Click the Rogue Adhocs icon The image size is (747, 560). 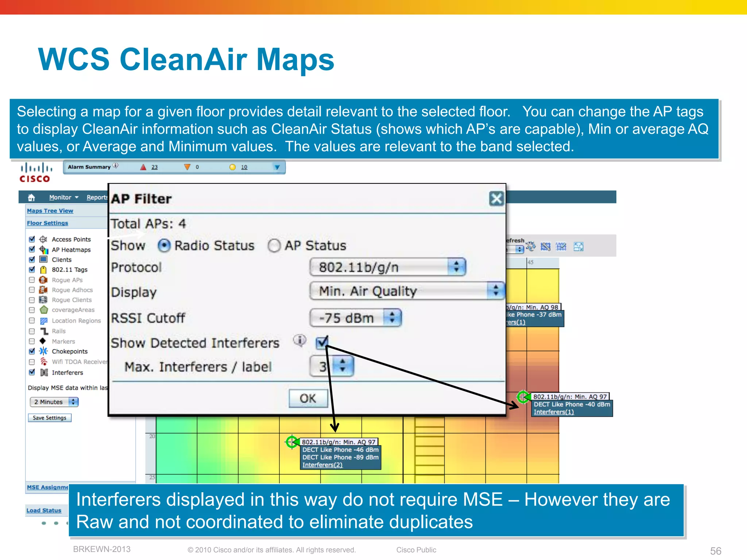tap(43, 289)
